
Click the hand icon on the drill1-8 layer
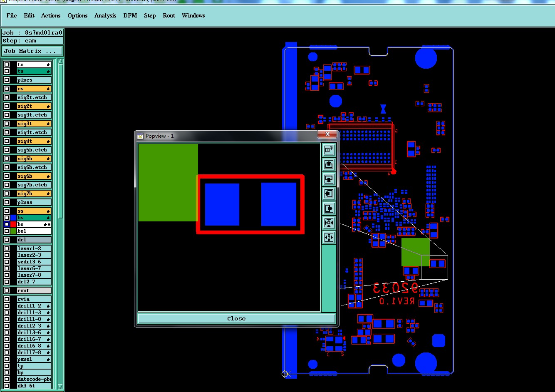pos(48,319)
